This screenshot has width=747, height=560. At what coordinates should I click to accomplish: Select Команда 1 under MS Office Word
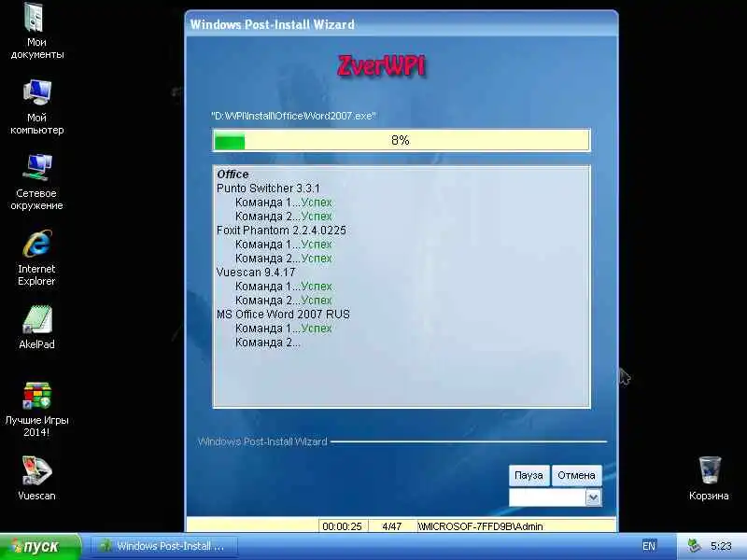(284, 329)
